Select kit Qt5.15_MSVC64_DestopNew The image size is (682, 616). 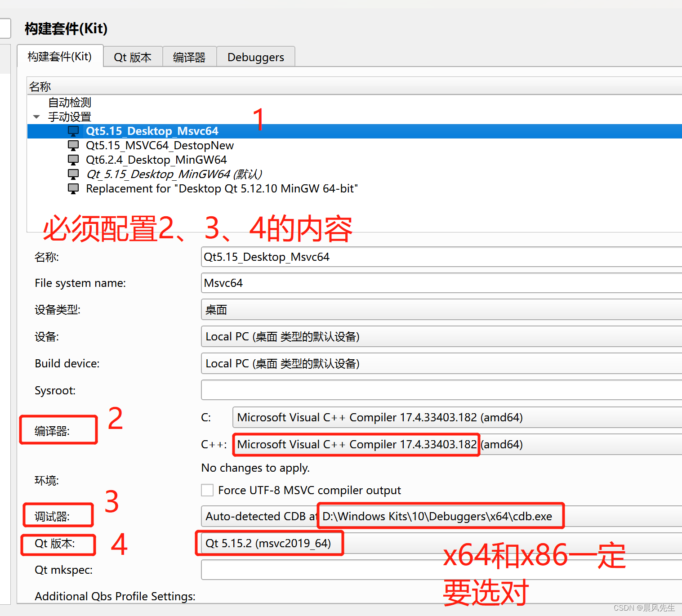click(x=160, y=145)
